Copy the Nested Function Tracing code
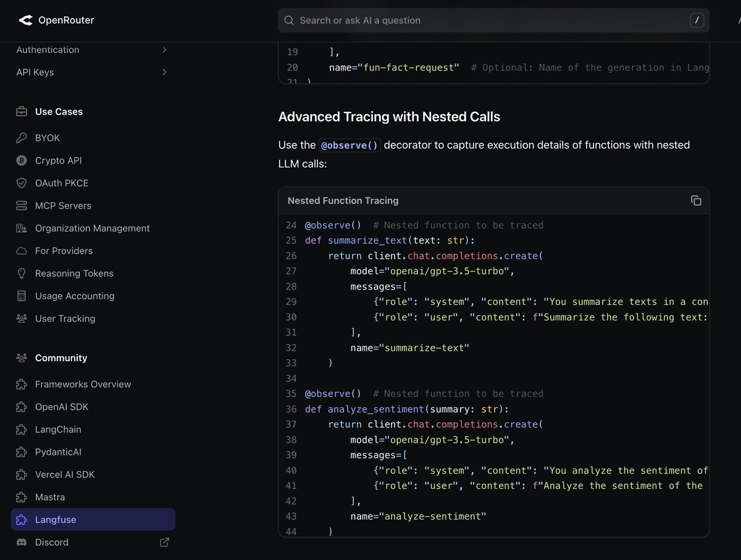This screenshot has height=560, width=741. click(x=696, y=201)
